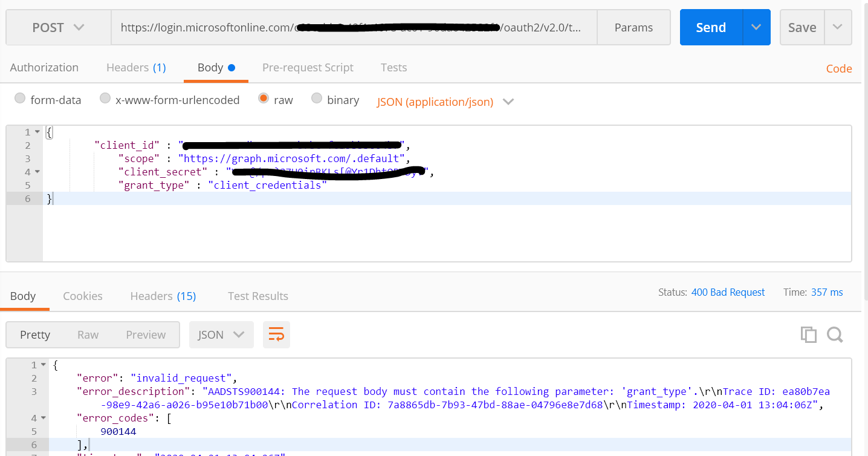This screenshot has height=456, width=868.
Task: Open the Params editor
Action: (633, 27)
